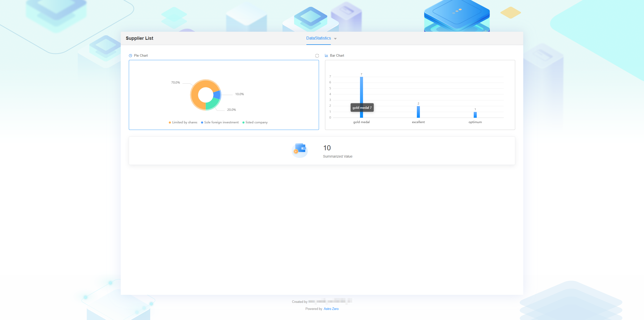Click the excellent axis label
This screenshot has width=644, height=320.
pyautogui.click(x=418, y=122)
